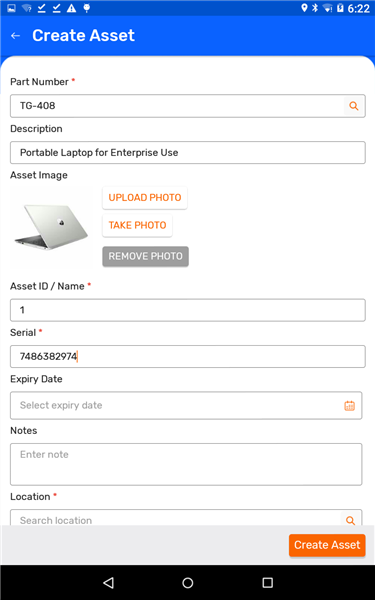Click the UPLOAD PHOTO button
Screen dimensions: 375x600
tap(145, 198)
